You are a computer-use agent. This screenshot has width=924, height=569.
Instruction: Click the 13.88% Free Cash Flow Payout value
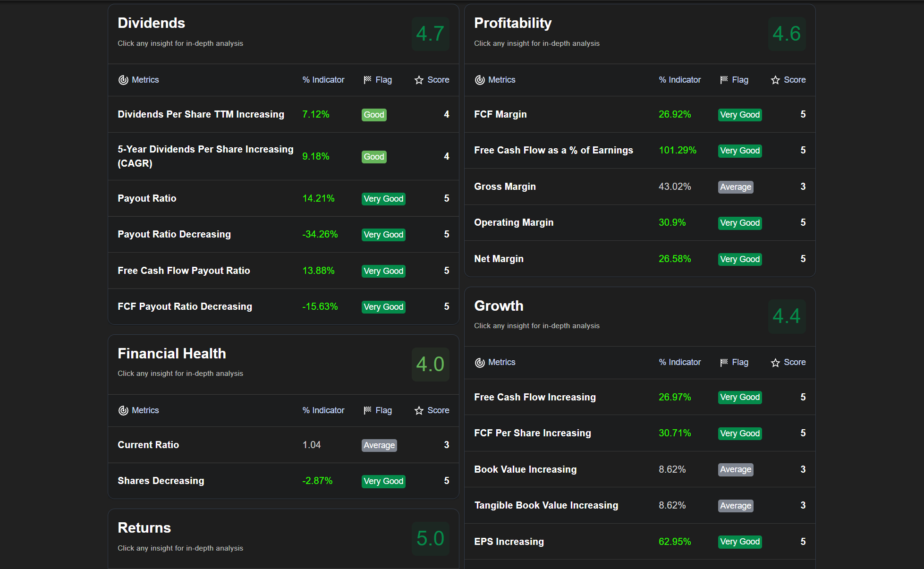[x=318, y=271]
